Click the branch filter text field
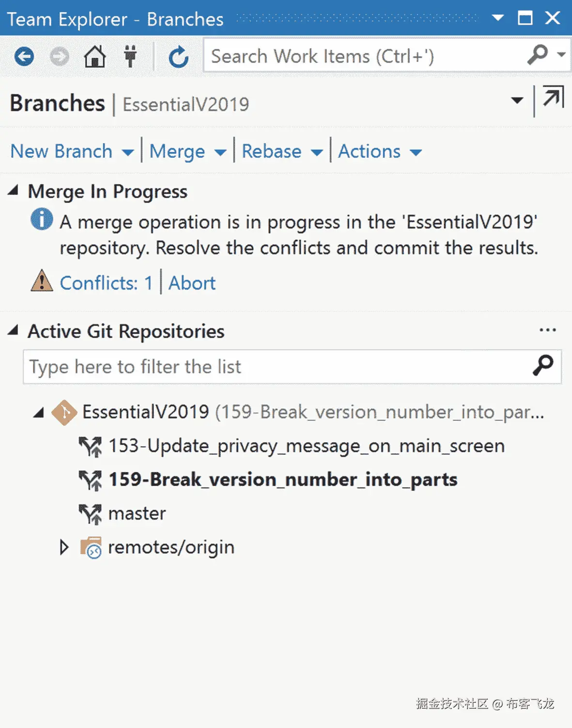Viewport: 572px width, 728px height. point(276,367)
